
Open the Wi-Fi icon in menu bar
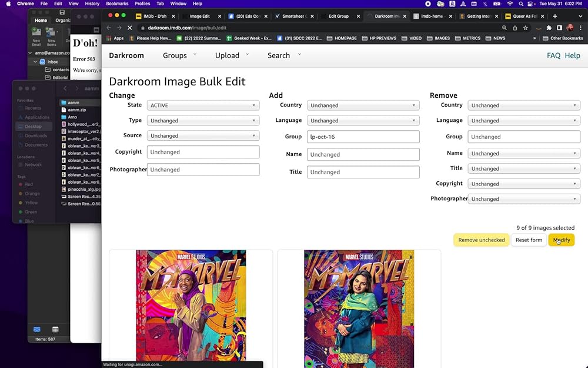[x=509, y=4]
